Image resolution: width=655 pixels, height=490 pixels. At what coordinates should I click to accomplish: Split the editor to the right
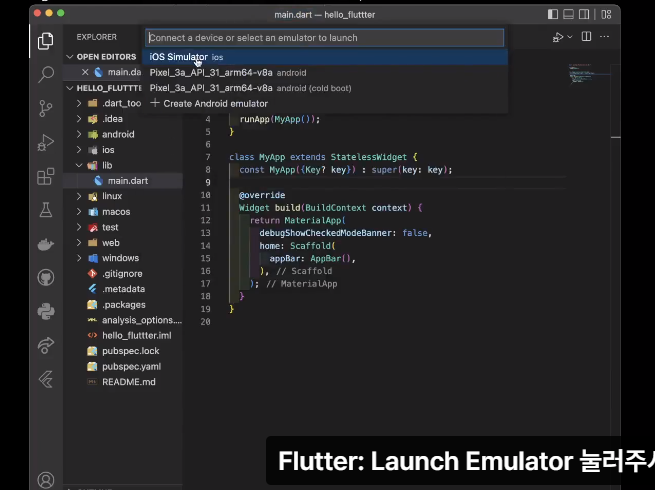tap(586, 37)
